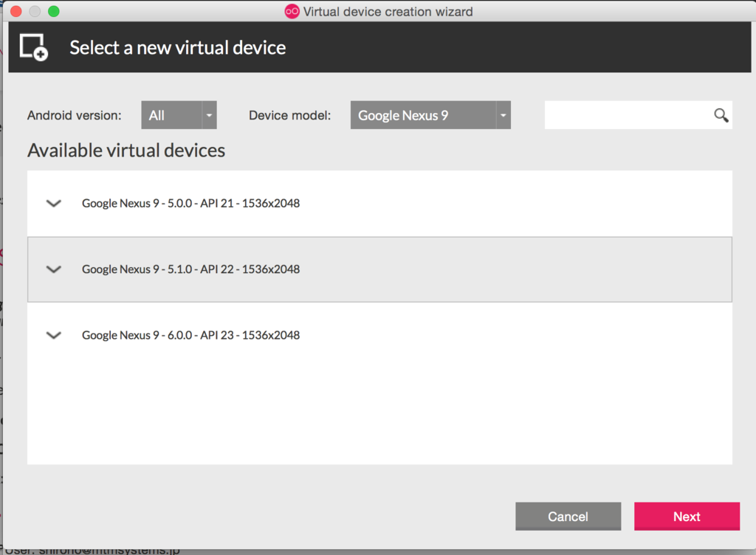The height and width of the screenshot is (555, 756).
Task: Expand the Nexus 9 5.0.0 API 21 chevron
Action: (53, 203)
